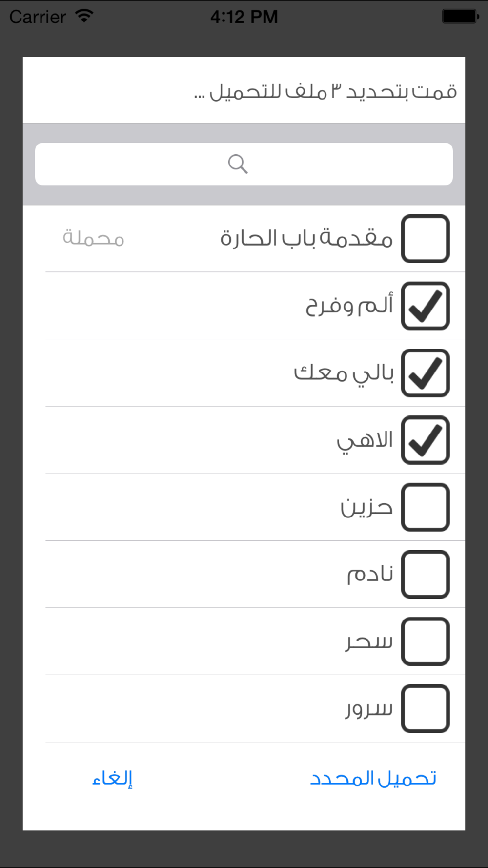The height and width of the screenshot is (868, 488).
Task: Tick the نادم checkbox
Action: click(x=425, y=574)
